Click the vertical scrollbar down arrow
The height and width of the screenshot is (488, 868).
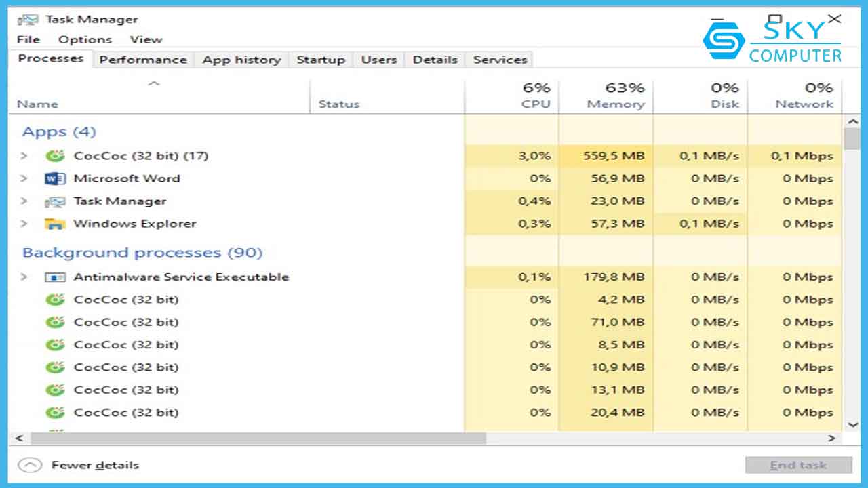point(853,424)
